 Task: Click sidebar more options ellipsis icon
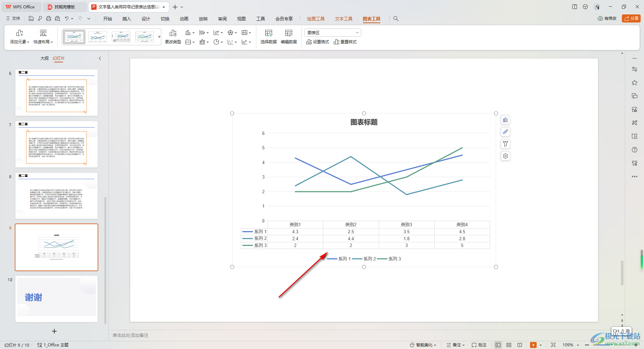click(x=635, y=177)
